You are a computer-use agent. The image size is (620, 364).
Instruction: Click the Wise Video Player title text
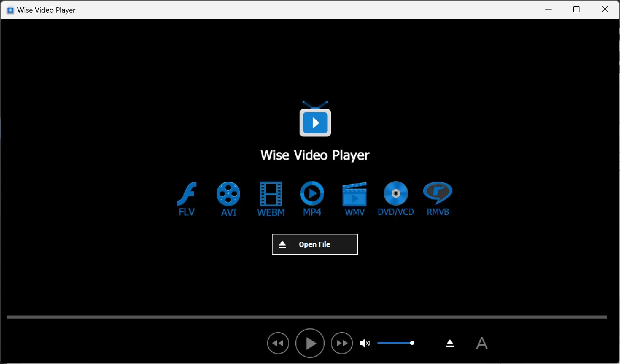(315, 155)
